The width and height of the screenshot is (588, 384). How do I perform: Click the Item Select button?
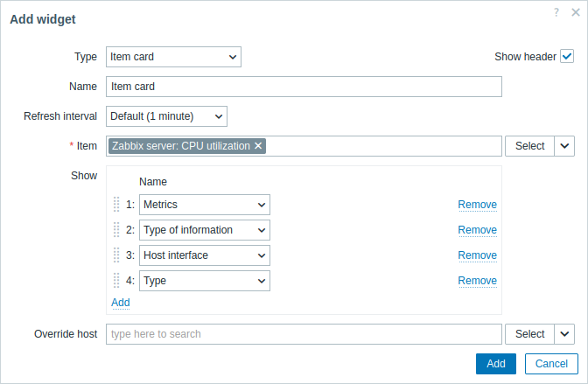click(x=529, y=146)
